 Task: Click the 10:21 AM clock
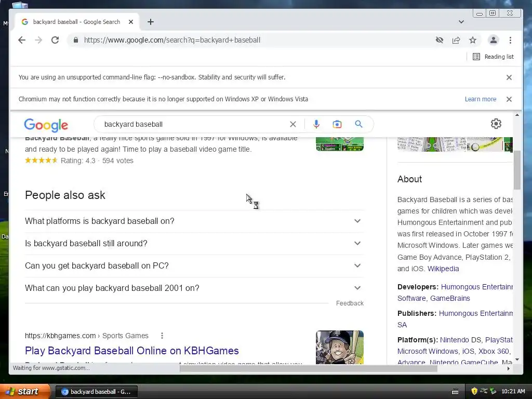point(513,392)
